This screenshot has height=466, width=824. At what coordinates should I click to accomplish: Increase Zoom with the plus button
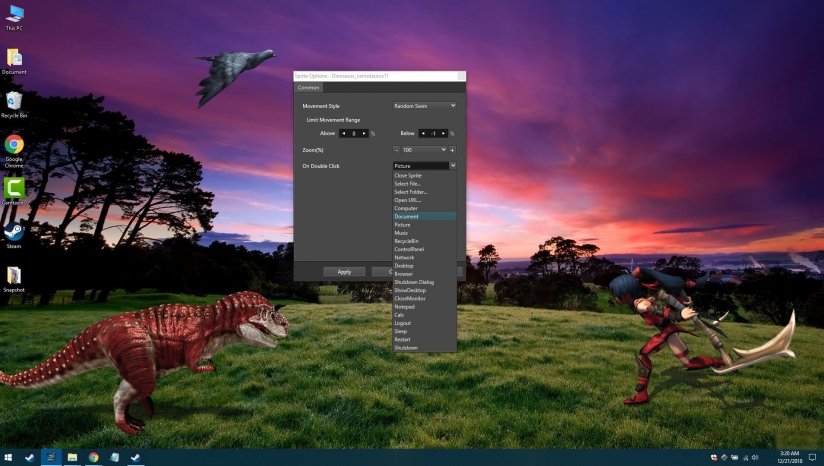pos(453,149)
